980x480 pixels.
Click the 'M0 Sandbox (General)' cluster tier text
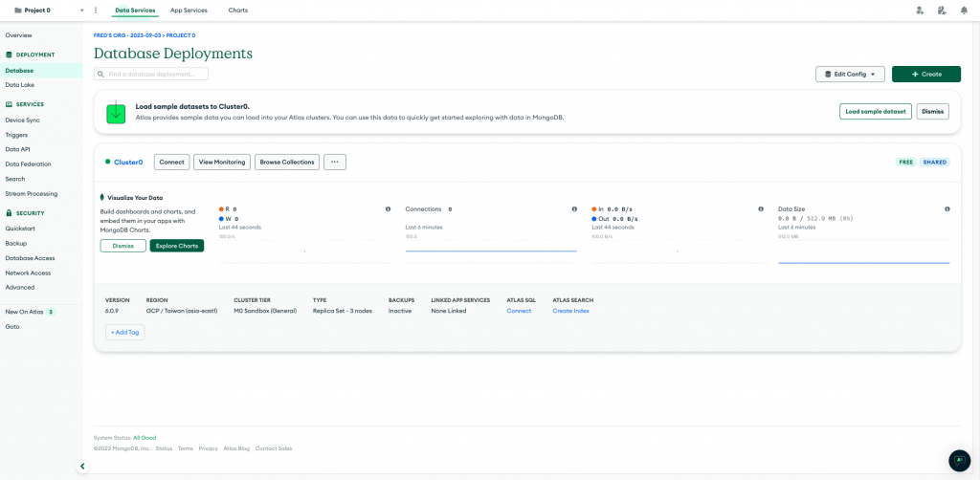pyautogui.click(x=265, y=311)
